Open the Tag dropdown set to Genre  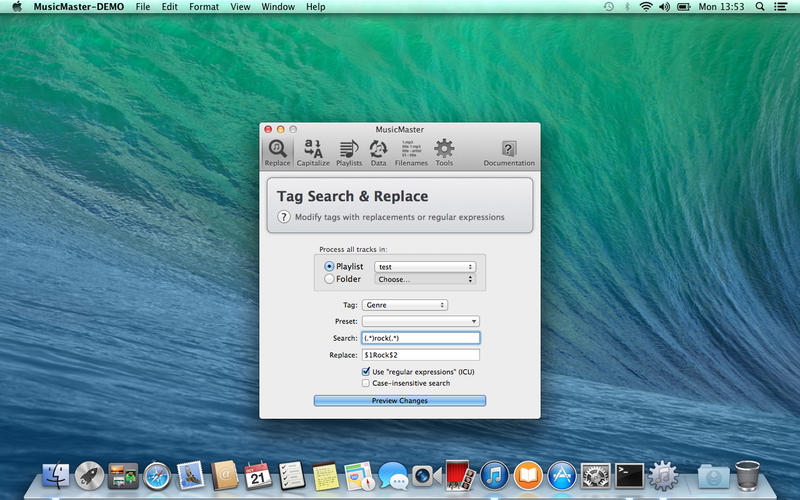point(405,305)
